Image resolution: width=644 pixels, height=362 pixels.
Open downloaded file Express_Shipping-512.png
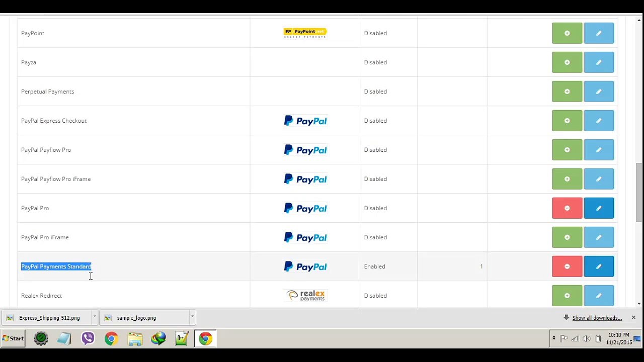pos(46,318)
